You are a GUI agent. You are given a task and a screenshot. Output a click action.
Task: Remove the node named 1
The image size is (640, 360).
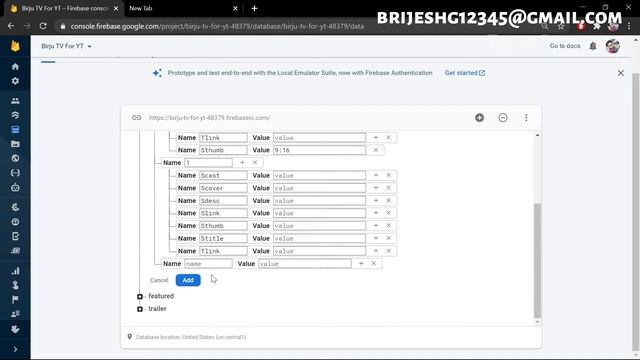point(255,162)
